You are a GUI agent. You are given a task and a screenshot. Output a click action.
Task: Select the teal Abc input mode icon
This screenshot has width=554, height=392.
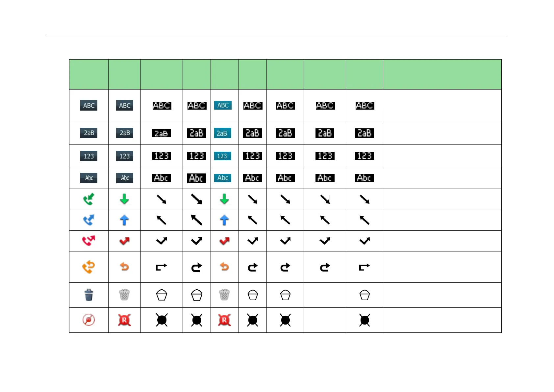223,178
